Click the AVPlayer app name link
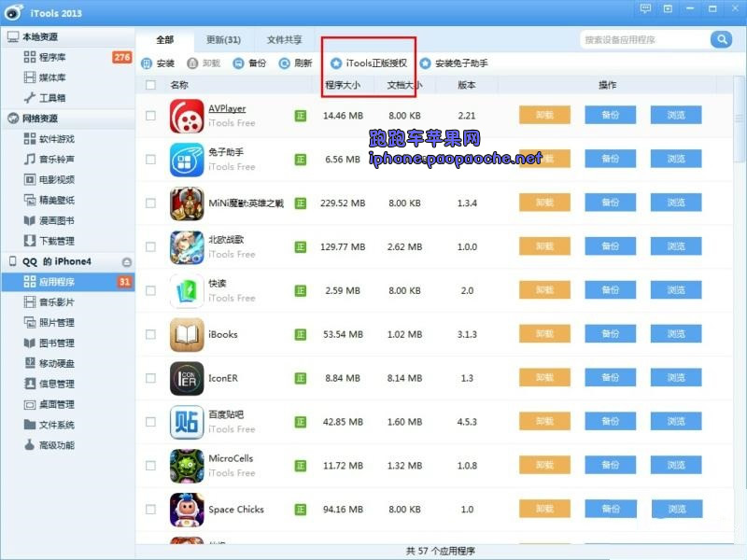 (x=227, y=108)
